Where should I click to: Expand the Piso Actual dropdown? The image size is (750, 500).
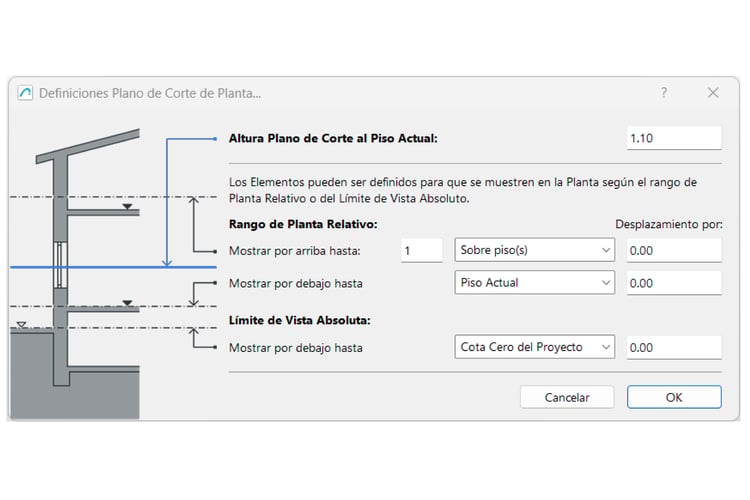pyautogui.click(x=534, y=282)
